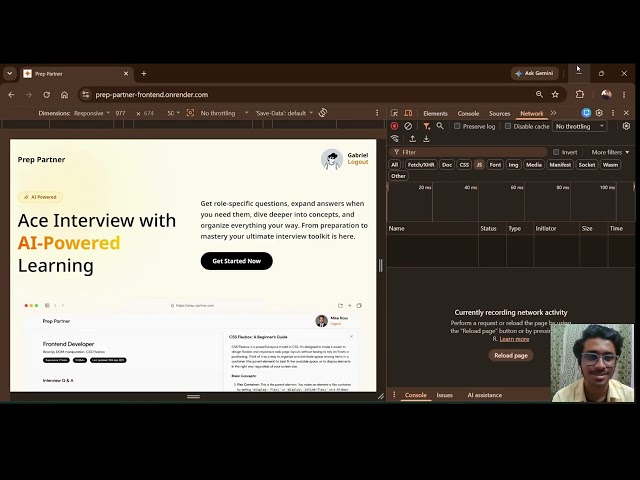Click the viewport width field 977

click(x=120, y=113)
